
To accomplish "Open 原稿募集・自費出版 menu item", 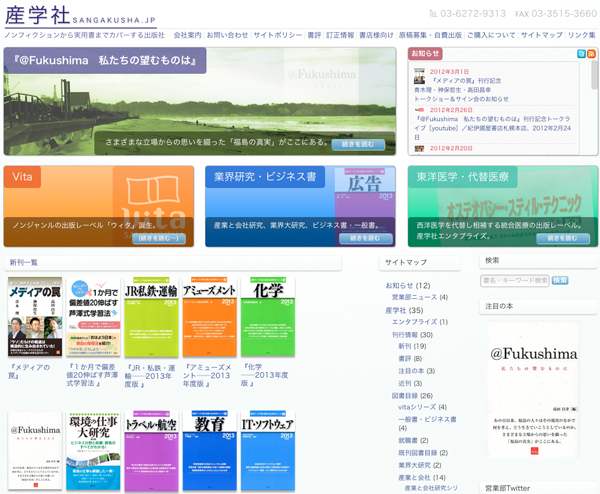I will [x=430, y=35].
